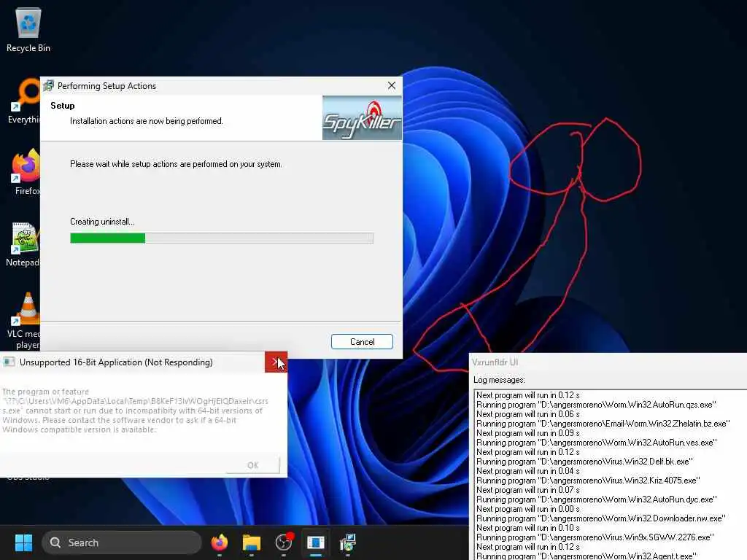
Task: Click the 16-Bit Application dialog title icon
Action: click(9, 362)
